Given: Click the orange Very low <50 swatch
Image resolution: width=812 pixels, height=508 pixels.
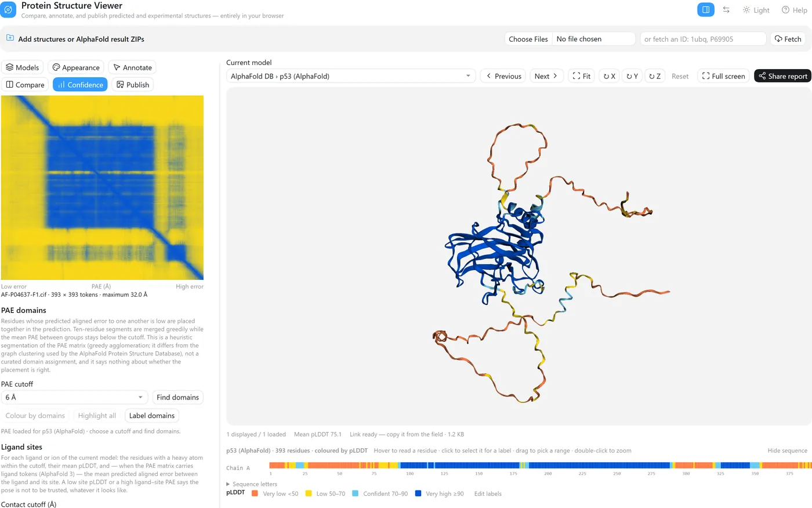Looking at the screenshot, I should pos(255,493).
